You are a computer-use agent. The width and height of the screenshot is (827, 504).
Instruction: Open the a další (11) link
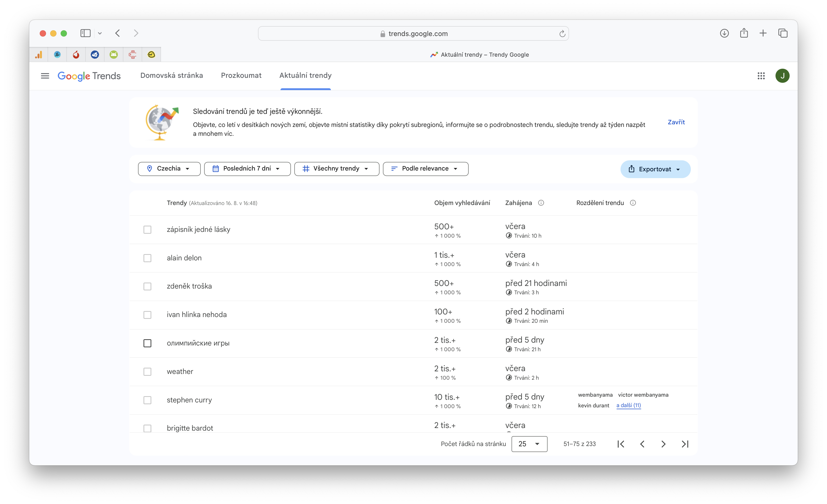[628, 405]
